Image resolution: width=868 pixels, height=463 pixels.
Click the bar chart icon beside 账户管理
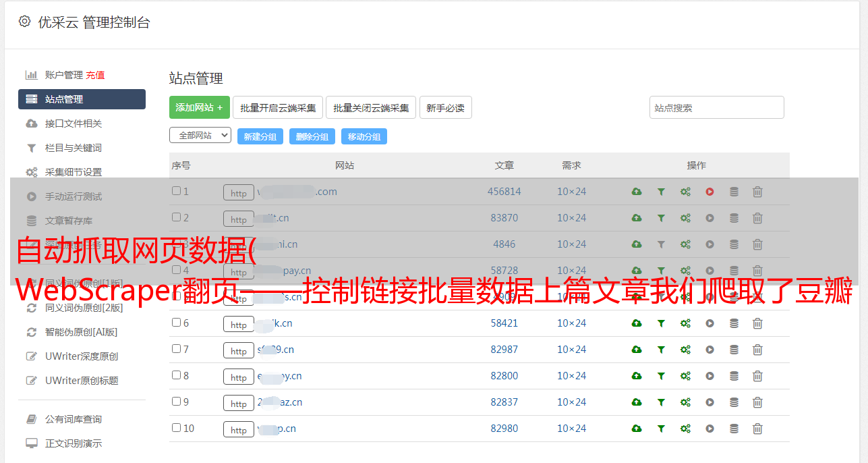coord(31,75)
